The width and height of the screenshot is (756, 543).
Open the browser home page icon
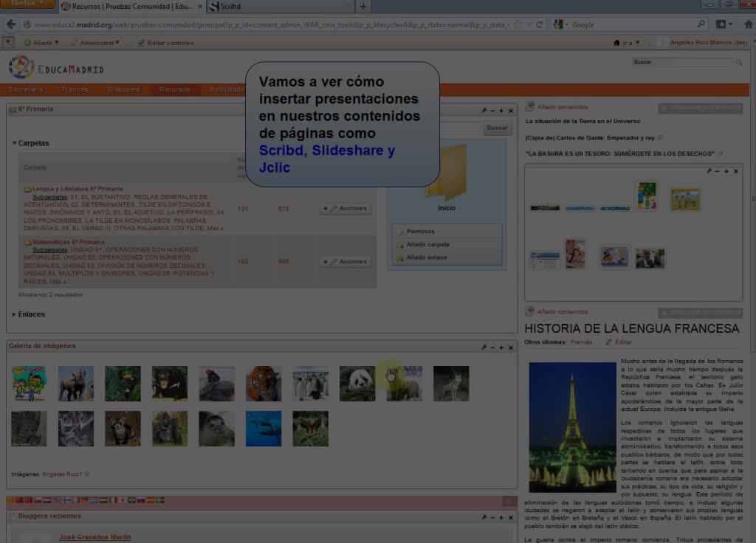click(x=749, y=24)
